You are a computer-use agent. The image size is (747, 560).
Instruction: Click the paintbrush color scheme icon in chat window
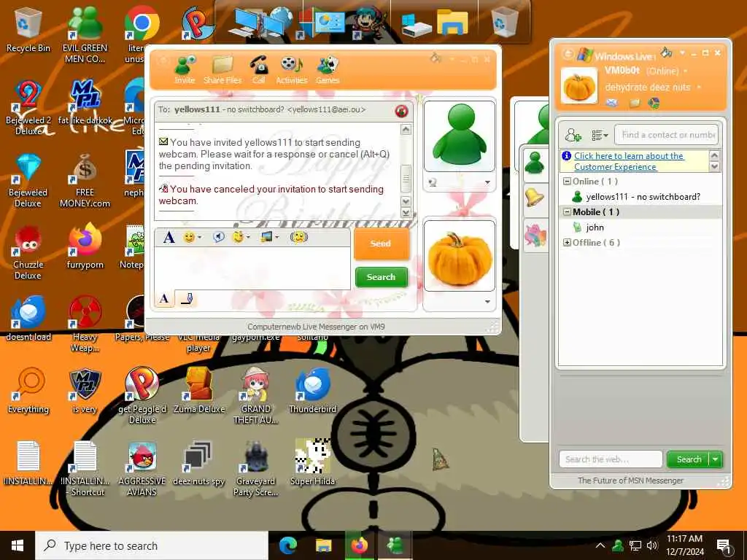click(436, 58)
